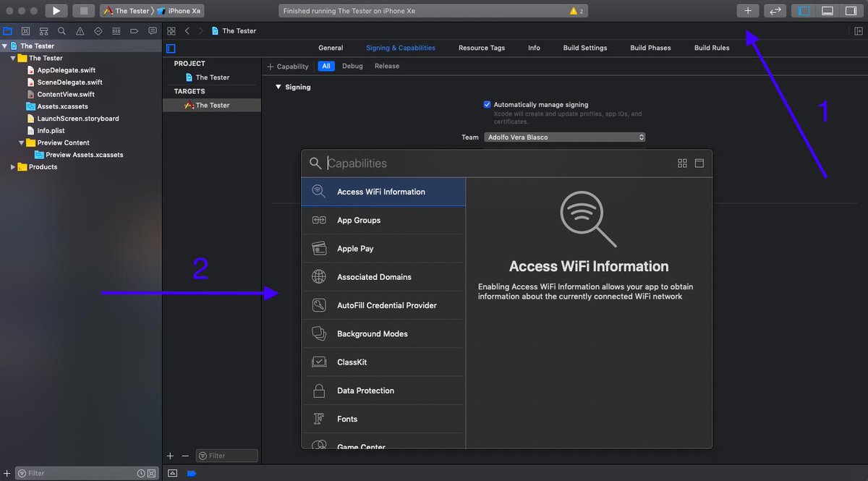The height and width of the screenshot is (481, 868).
Task: Open ContentView.swift in the navigator
Action: click(65, 94)
